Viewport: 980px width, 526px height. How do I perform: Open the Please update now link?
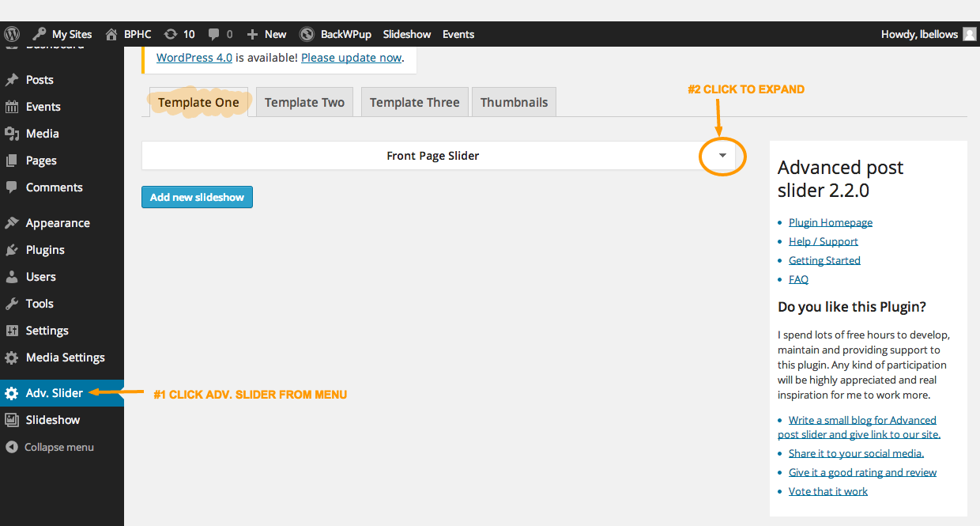click(351, 58)
